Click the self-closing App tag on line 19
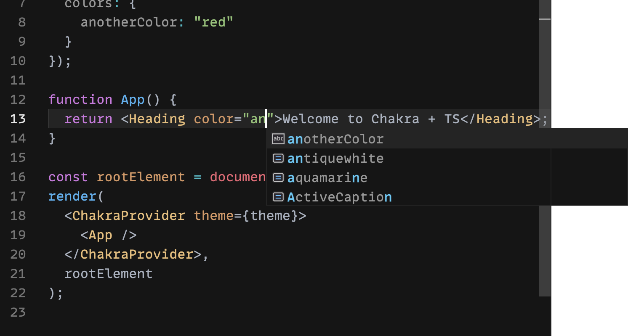644x336 pixels. [x=100, y=235]
